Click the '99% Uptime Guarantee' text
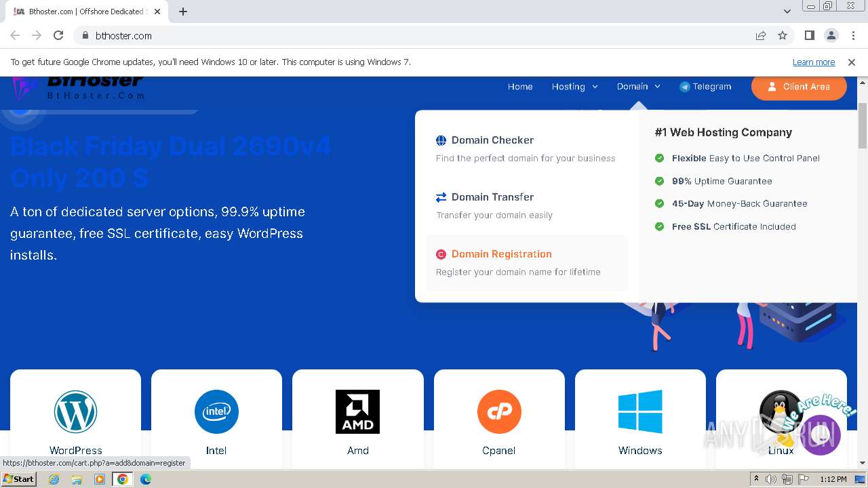Viewport: 868px width, 488px height. click(x=722, y=181)
